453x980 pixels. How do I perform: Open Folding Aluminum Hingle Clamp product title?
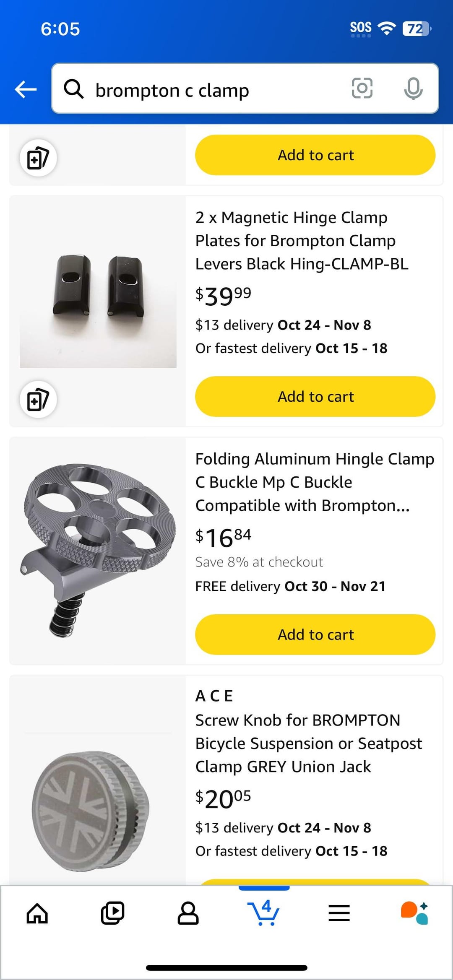(315, 482)
